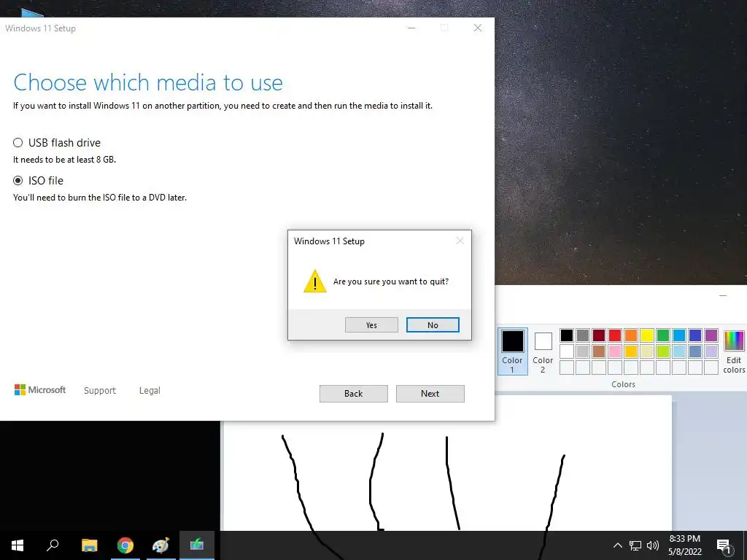Open the volume control in tray
Viewport: 747px width, 560px height.
(653, 545)
